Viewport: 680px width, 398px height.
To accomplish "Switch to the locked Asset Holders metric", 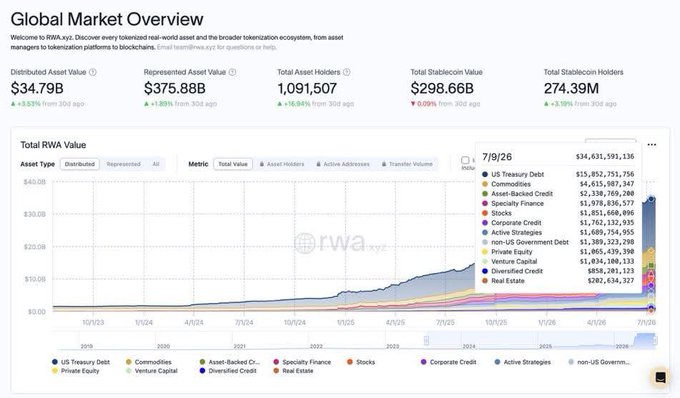I will (x=282, y=164).
